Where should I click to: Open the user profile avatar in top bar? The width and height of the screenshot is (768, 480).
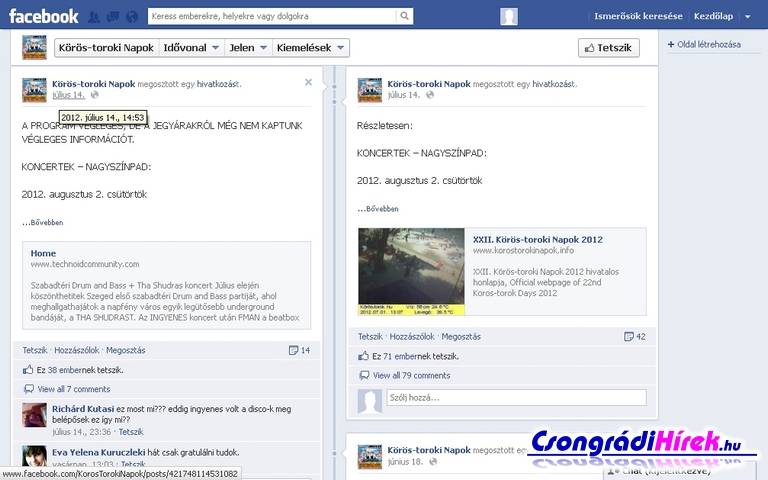509,16
